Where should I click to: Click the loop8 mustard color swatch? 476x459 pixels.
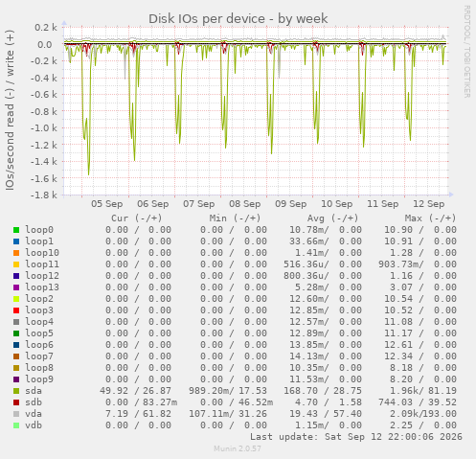[16, 368]
